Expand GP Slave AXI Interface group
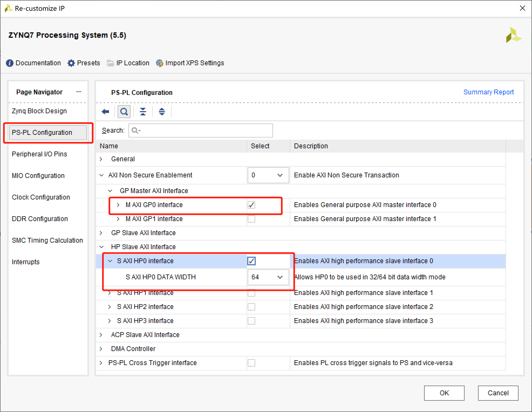The width and height of the screenshot is (532, 412). (x=101, y=233)
